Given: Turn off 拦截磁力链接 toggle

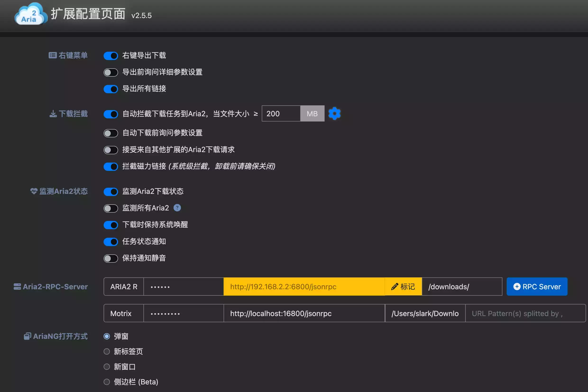Looking at the screenshot, I should click(x=111, y=167).
